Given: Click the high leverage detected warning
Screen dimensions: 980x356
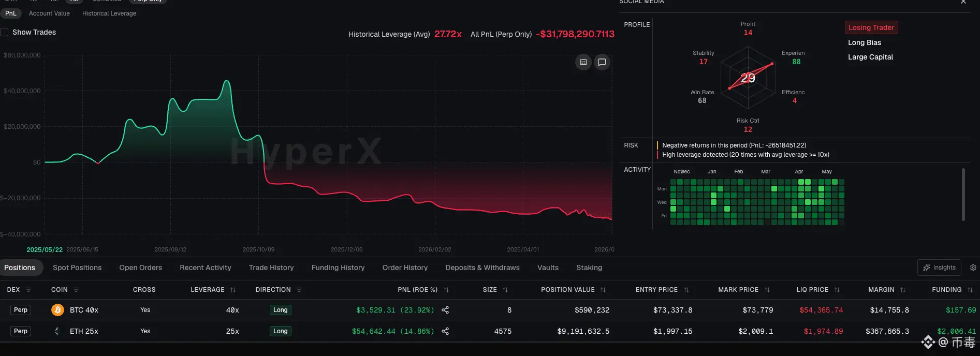Looking at the screenshot, I should click(x=745, y=155).
